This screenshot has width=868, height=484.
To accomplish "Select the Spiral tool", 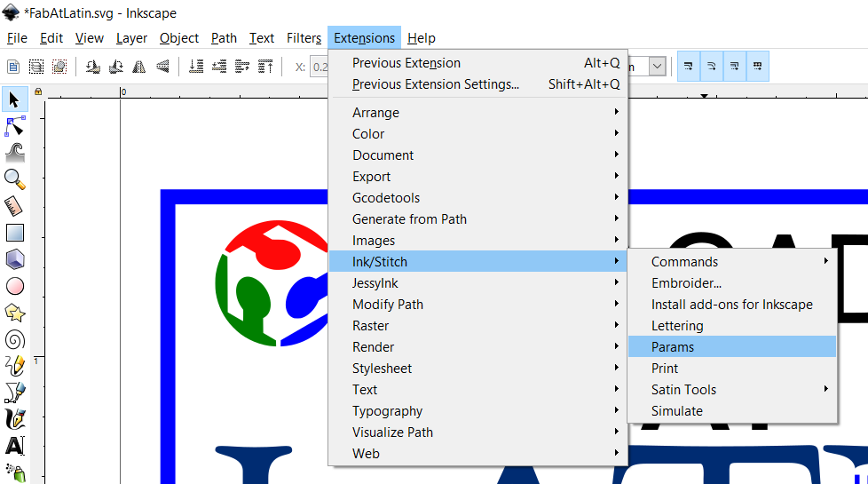I will (14, 339).
